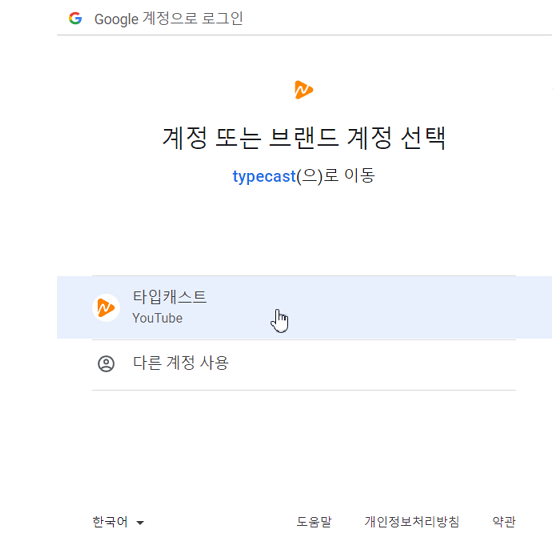Screen dimensions: 554x548
Task: Click the YouTube label under 타입캐스트
Action: [158, 318]
